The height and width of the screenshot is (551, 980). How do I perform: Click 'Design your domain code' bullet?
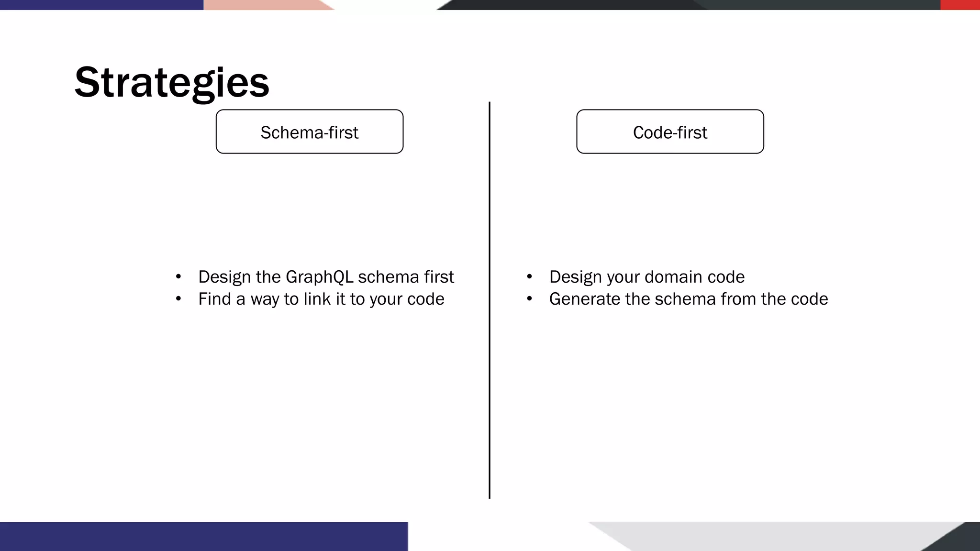[647, 277]
